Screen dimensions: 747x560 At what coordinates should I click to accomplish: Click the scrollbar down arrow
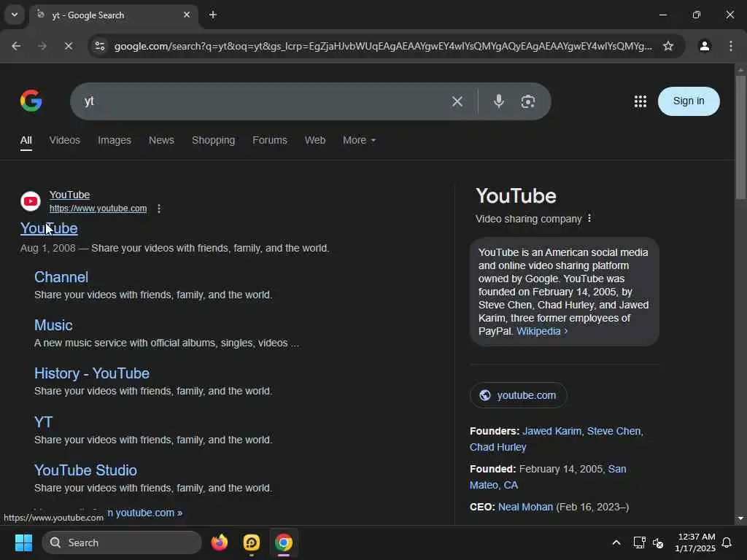[740, 518]
